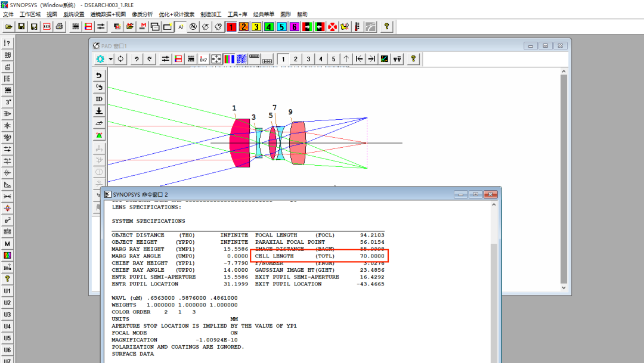Switch to PAD display 1

point(283,59)
